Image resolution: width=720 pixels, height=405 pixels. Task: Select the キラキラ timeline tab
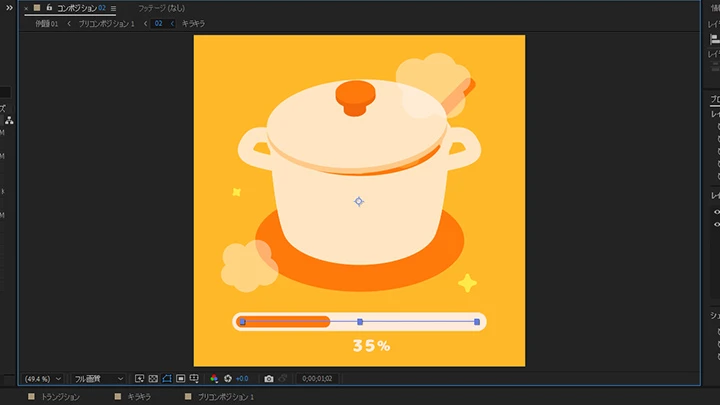click(139, 397)
